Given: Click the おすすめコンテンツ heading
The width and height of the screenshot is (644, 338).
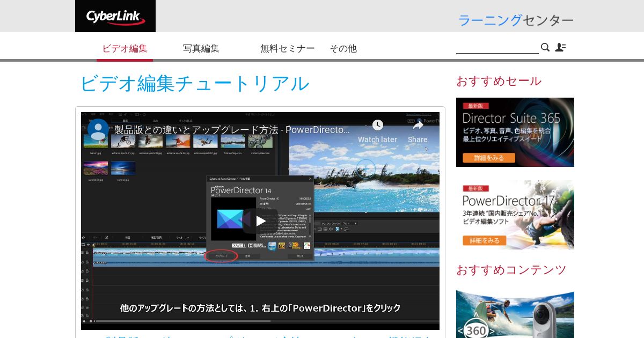Looking at the screenshot, I should pos(511,270).
